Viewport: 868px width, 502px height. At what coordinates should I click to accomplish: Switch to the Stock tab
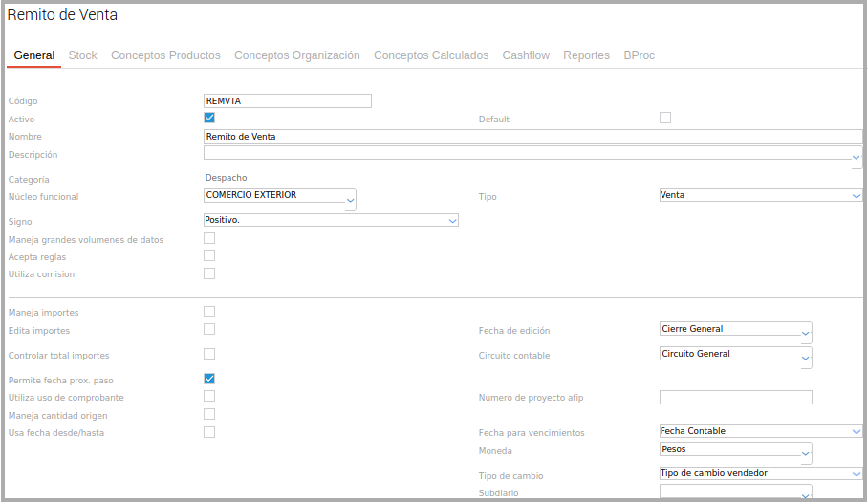(x=82, y=55)
